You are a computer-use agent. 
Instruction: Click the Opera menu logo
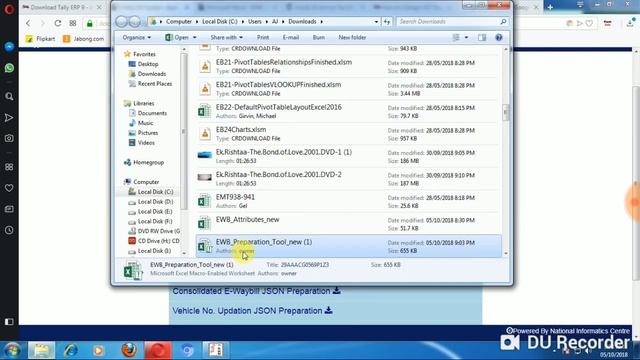point(9,9)
